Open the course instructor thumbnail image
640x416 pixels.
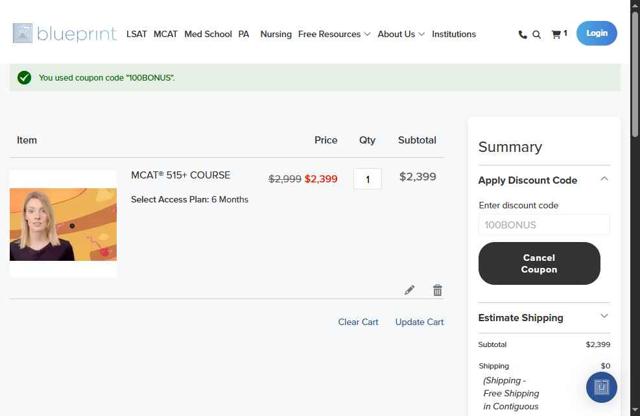(x=63, y=224)
